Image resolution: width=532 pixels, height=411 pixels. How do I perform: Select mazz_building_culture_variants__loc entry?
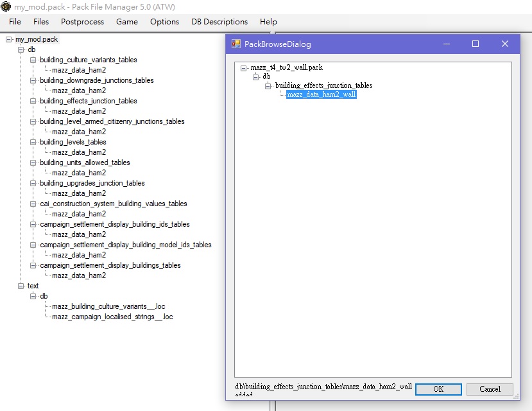[107, 306]
